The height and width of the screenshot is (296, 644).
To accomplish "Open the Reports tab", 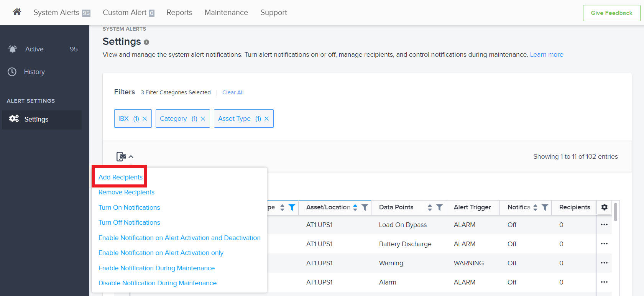I will coord(179,13).
